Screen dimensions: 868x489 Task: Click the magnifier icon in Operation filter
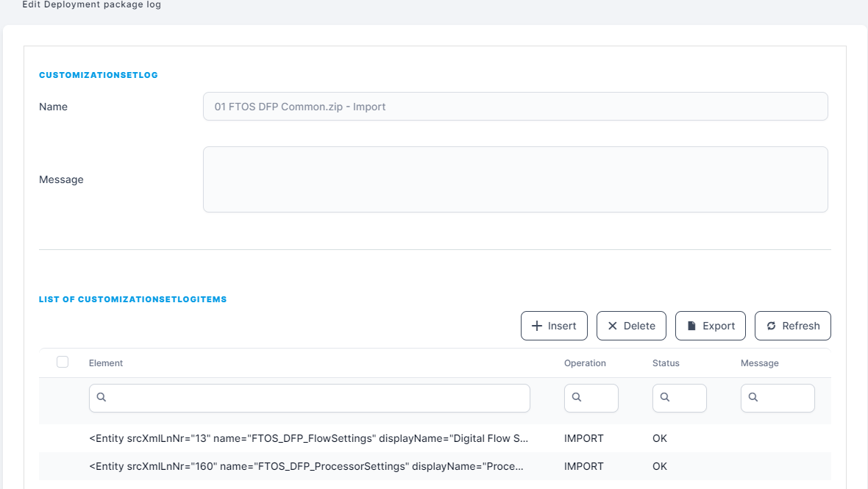click(577, 397)
